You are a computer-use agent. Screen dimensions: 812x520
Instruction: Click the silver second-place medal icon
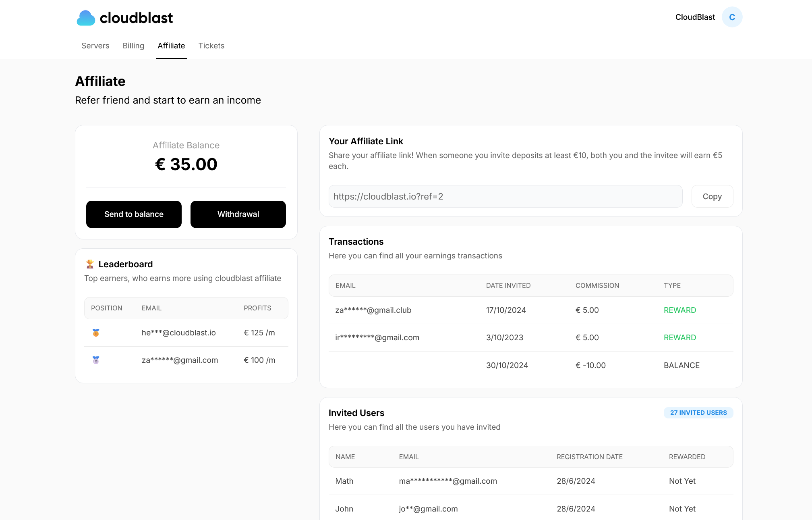click(96, 360)
